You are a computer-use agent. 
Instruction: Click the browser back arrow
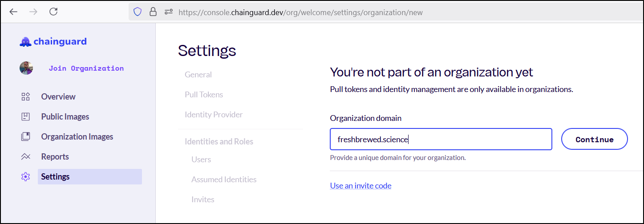[x=13, y=12]
